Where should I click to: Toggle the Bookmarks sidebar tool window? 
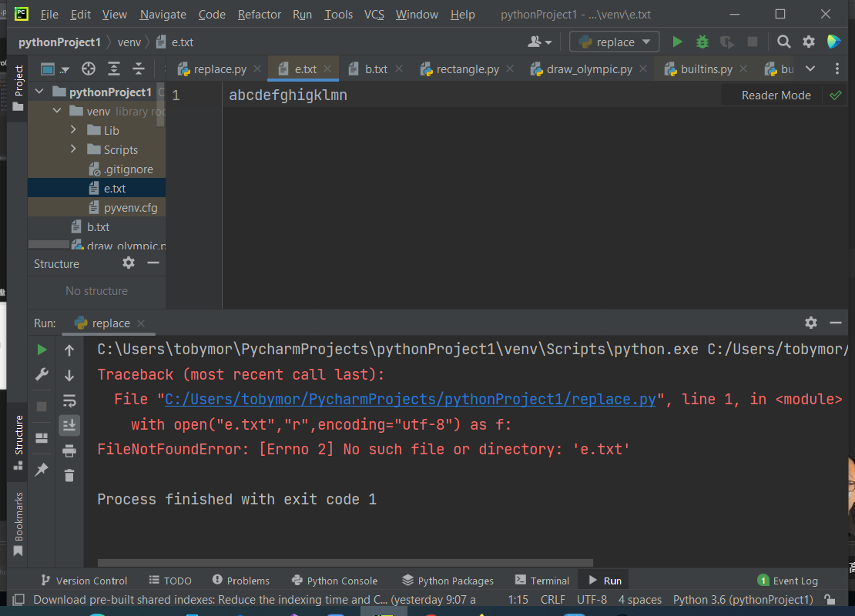(x=18, y=524)
